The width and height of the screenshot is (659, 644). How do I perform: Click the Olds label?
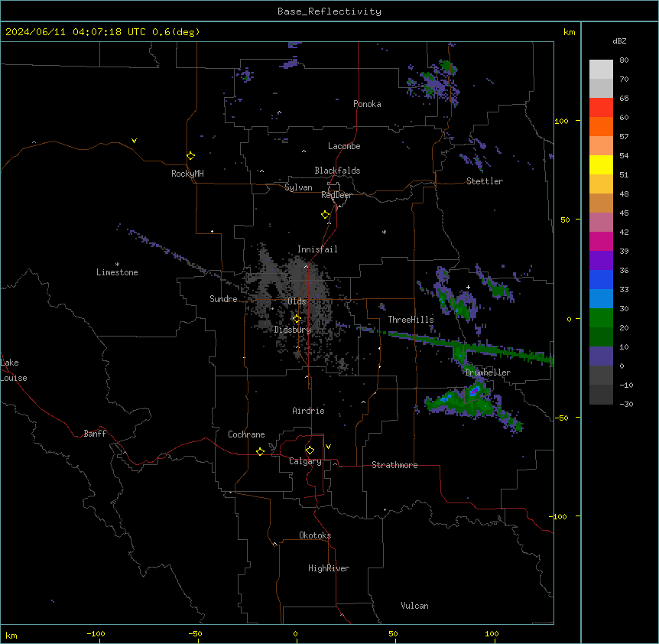point(297,301)
